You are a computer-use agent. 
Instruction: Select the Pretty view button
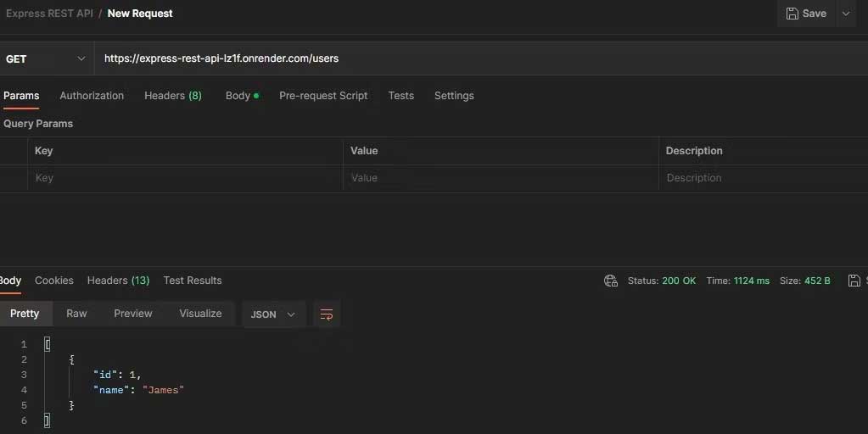(x=25, y=314)
